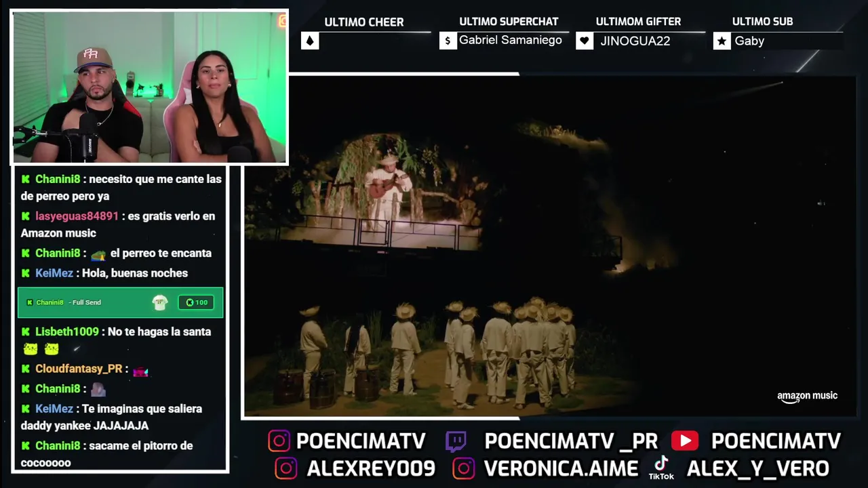Click KeiMez on daddy yankee message
868x488 pixels.
tap(54, 409)
